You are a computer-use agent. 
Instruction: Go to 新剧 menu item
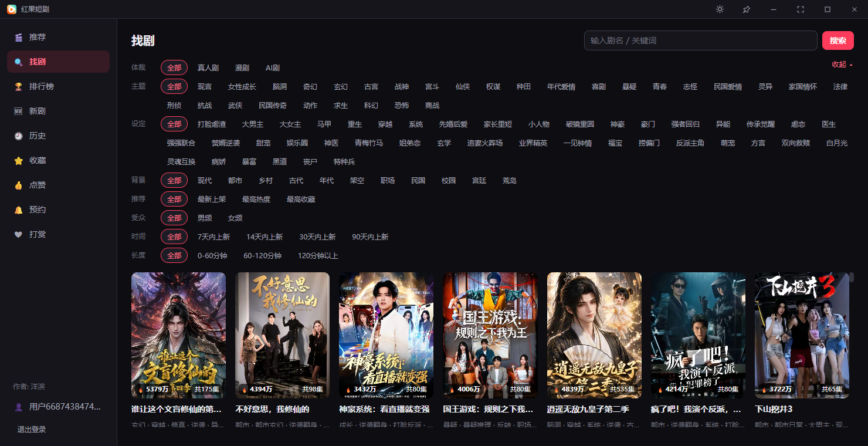[x=58, y=111]
